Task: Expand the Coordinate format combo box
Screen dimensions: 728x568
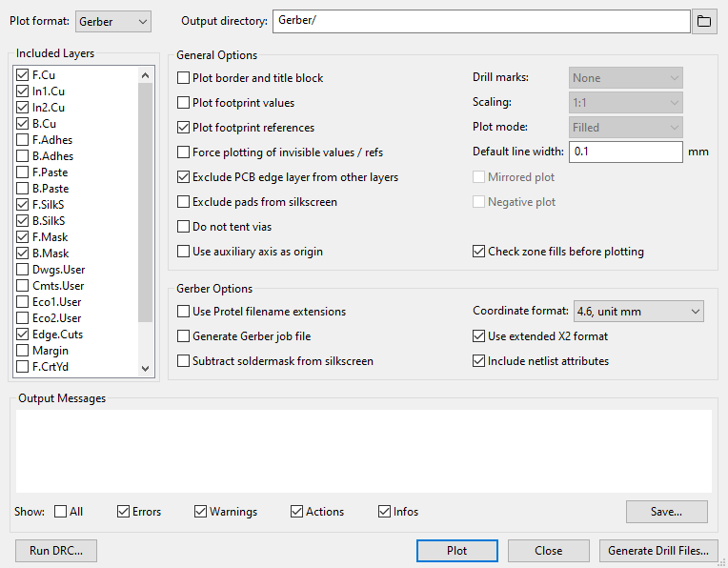Action: (x=638, y=312)
